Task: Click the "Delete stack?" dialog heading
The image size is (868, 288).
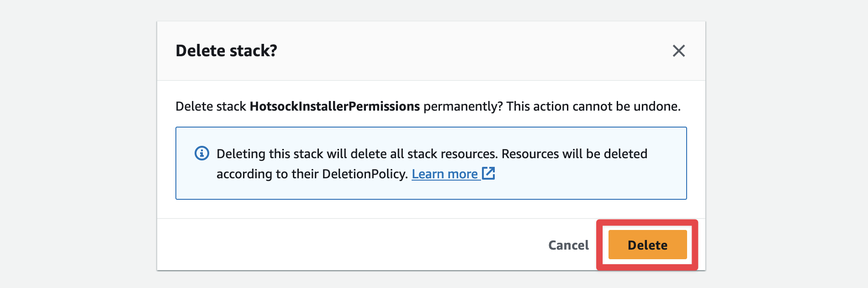Action: [226, 51]
